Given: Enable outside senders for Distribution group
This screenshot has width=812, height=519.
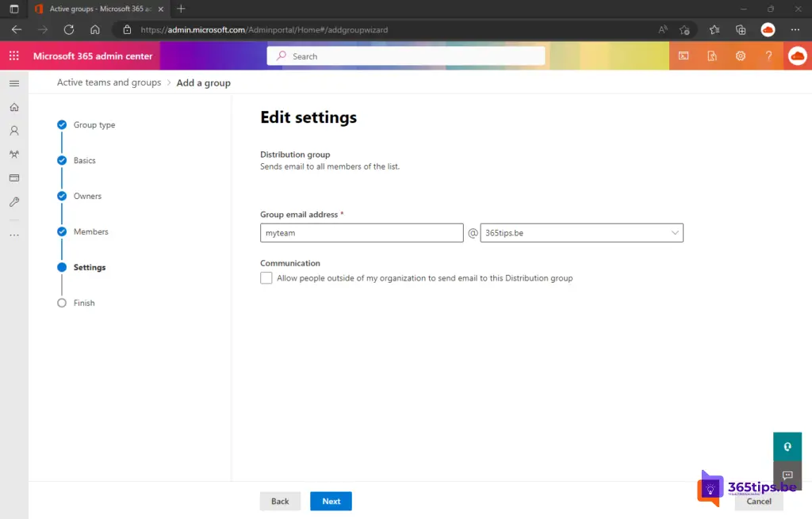Looking at the screenshot, I should pyautogui.click(x=266, y=278).
